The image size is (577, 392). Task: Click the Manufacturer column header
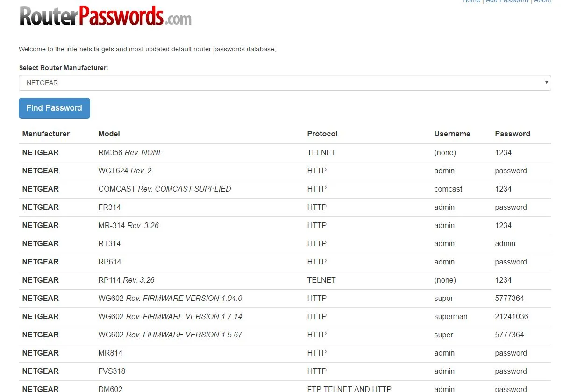tap(46, 134)
